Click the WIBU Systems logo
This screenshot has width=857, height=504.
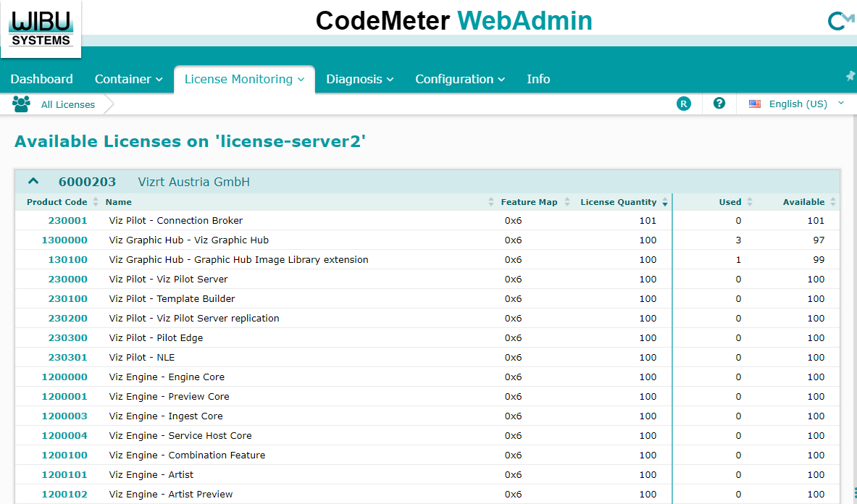coord(41,28)
